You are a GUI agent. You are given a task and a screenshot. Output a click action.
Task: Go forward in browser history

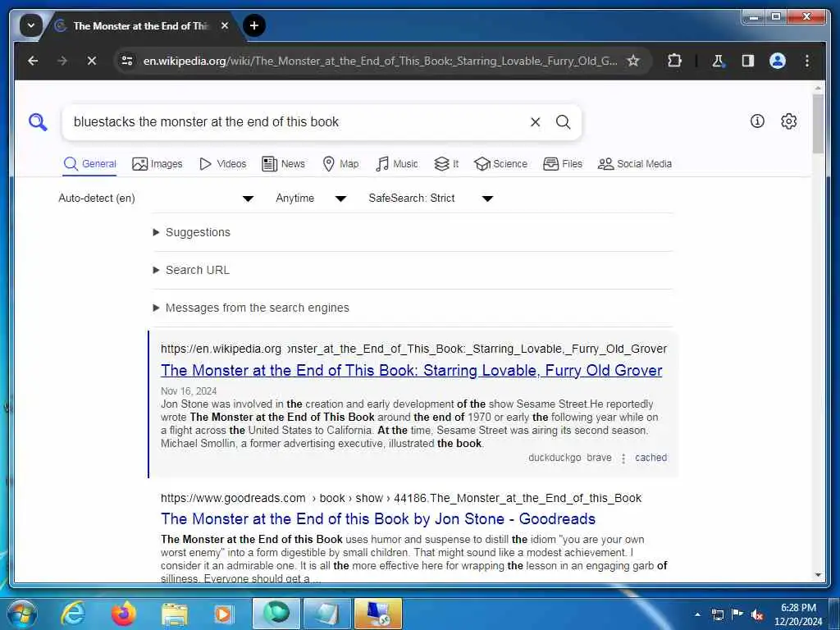(x=62, y=61)
